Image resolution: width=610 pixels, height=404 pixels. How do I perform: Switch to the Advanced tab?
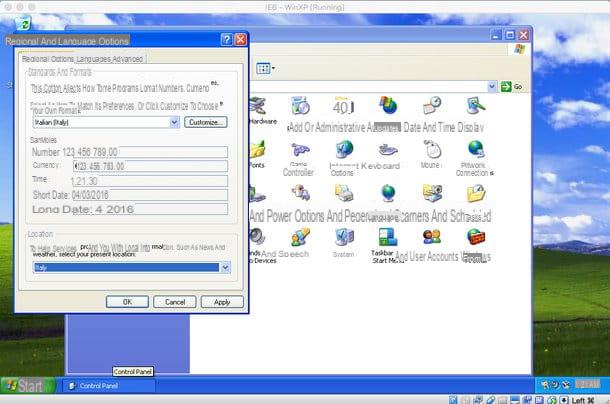127,59
